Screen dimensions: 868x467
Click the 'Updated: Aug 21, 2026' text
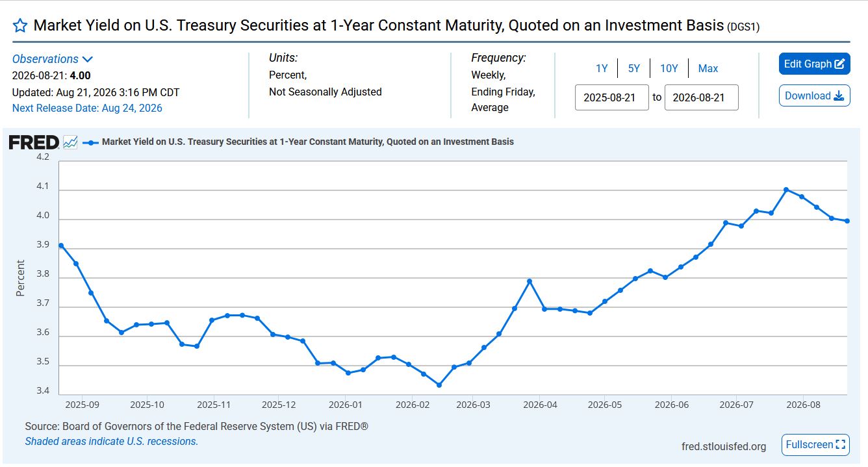point(96,92)
